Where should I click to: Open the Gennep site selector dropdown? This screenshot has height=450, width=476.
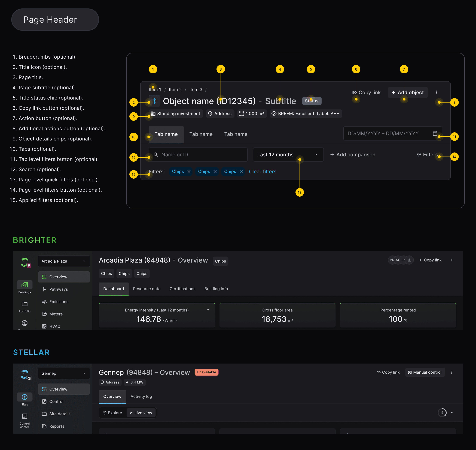[x=64, y=373]
